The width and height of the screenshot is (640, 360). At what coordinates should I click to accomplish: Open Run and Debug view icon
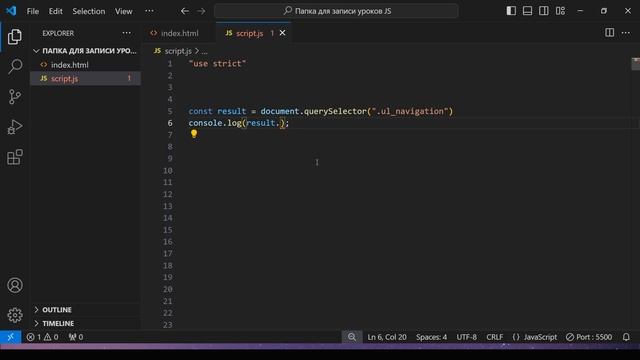(x=15, y=127)
